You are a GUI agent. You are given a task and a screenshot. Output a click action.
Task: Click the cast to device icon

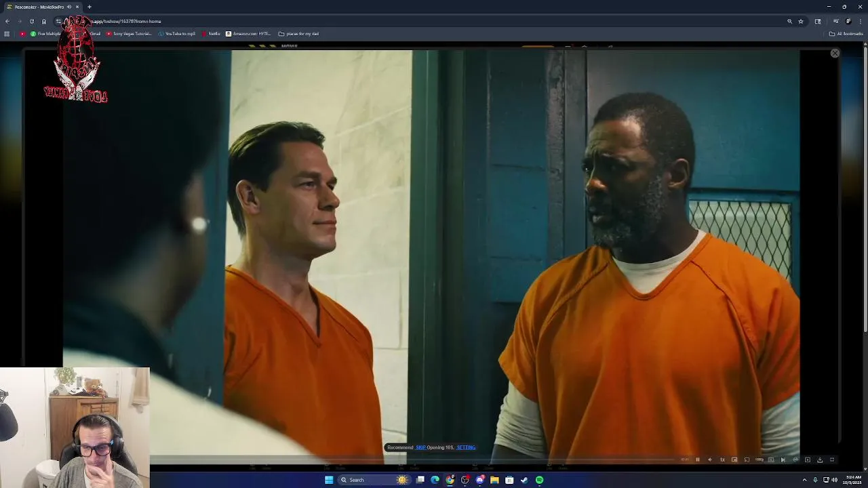pyautogui.click(x=747, y=460)
